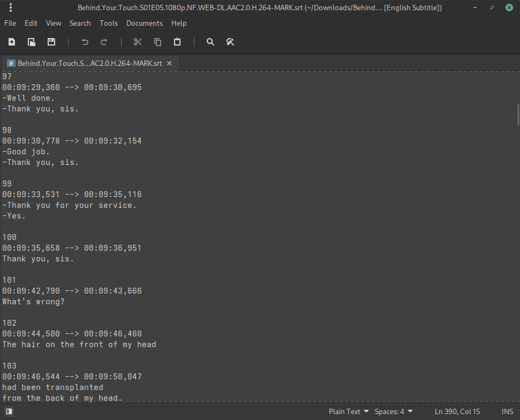The width and height of the screenshot is (520, 420).
Task: Click subtitle number 103
Action: pos(9,365)
